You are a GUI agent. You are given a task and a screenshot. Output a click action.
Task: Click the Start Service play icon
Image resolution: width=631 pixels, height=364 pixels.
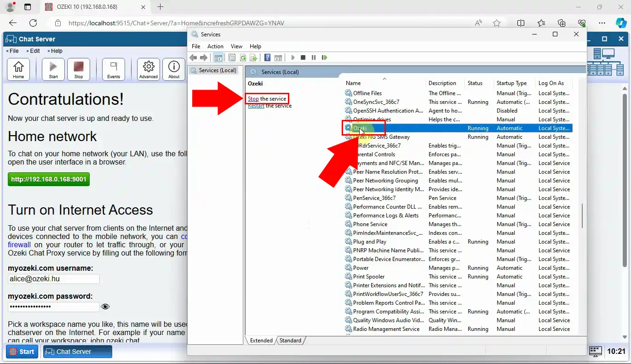[293, 57]
